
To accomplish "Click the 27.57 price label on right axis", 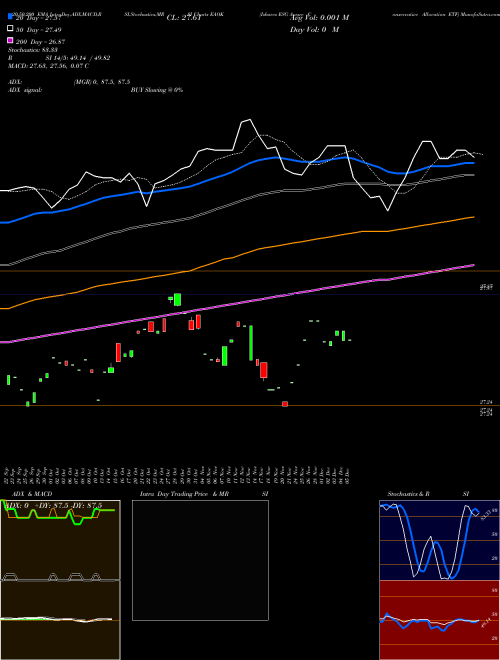I will point(487,287).
